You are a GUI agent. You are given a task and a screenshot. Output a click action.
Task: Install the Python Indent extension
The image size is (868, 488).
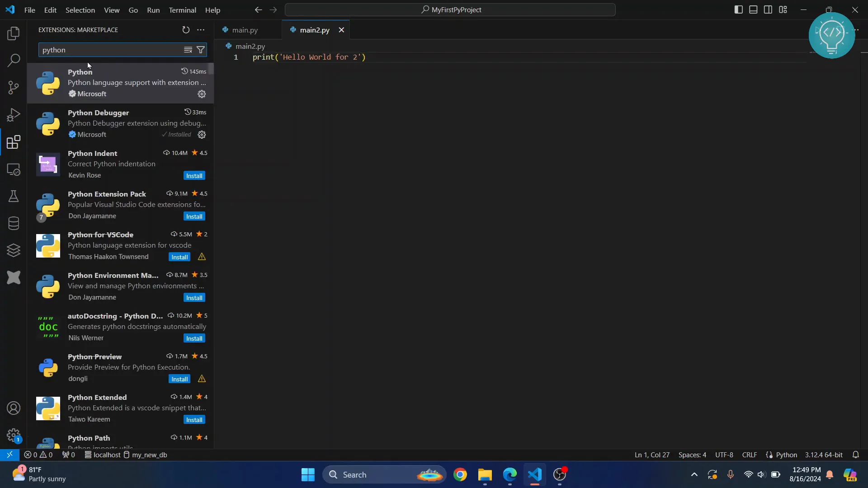tap(194, 176)
